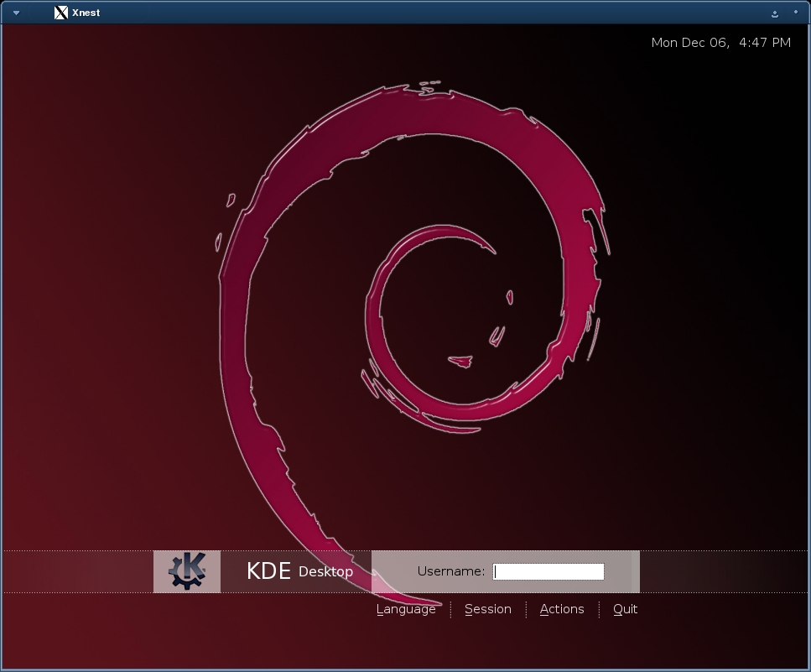Click the Username input field

coord(548,571)
